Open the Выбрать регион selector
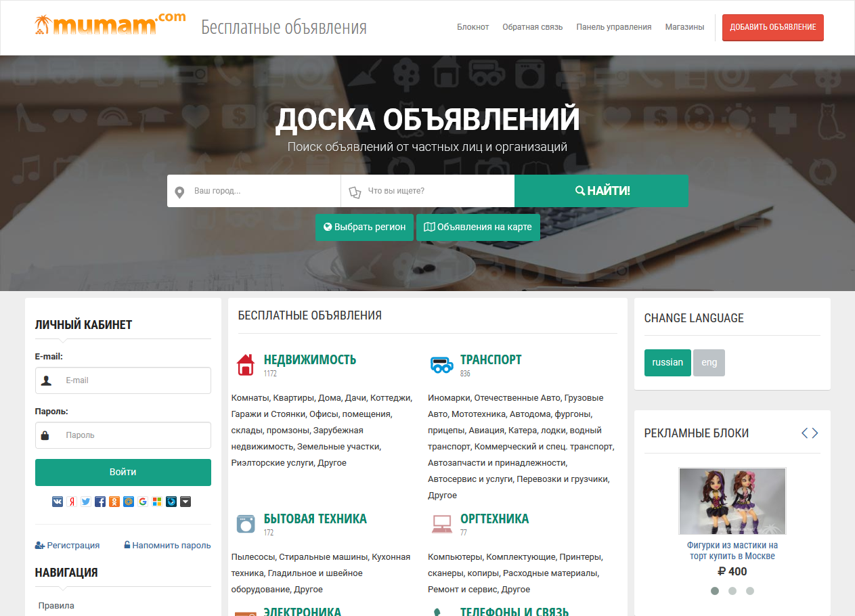Image resolution: width=855 pixels, height=616 pixels. click(x=364, y=227)
